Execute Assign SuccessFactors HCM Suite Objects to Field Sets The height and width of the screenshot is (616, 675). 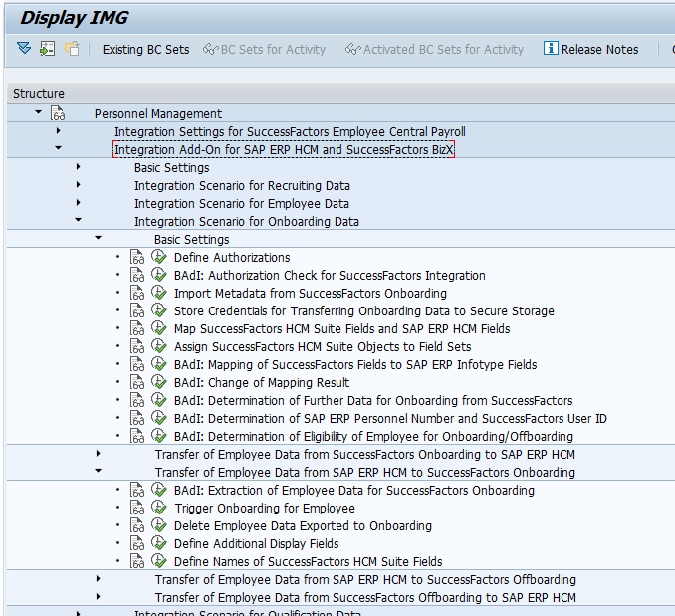[159, 346]
